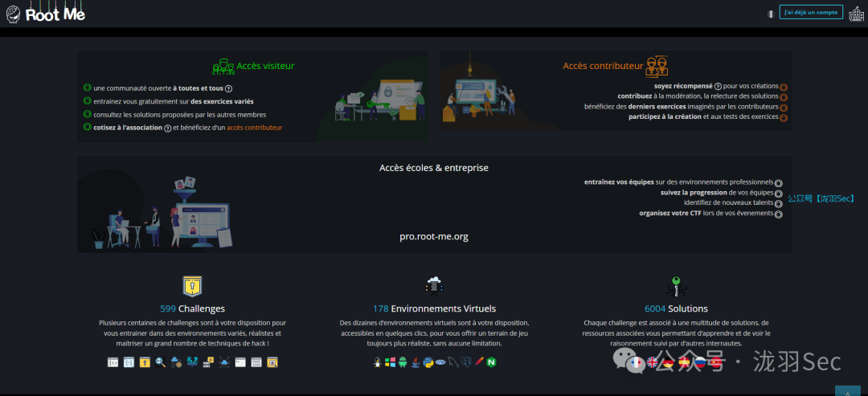Select the yellow keyhole cracking challenge icon

pyautogui.click(x=145, y=362)
